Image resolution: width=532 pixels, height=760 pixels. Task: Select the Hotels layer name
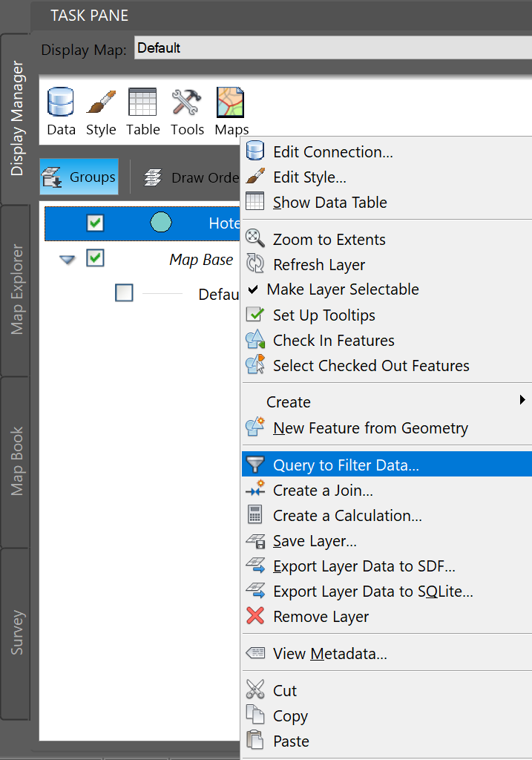coord(224,223)
